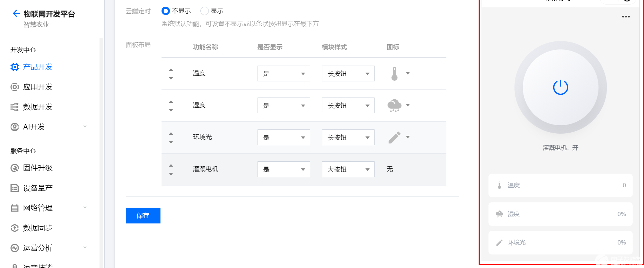This screenshot has height=268, width=644.
Task: Click the 温度 card in phone preview
Action: tap(561, 185)
